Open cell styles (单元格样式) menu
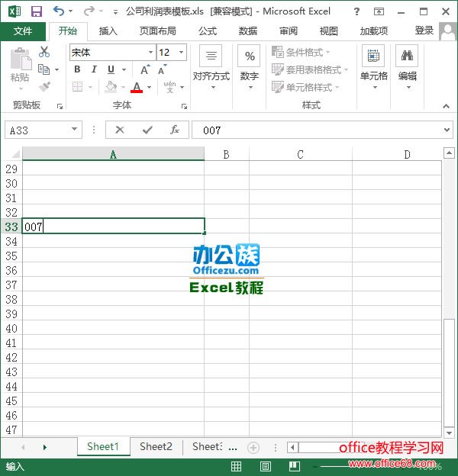458x476 pixels. [x=305, y=87]
